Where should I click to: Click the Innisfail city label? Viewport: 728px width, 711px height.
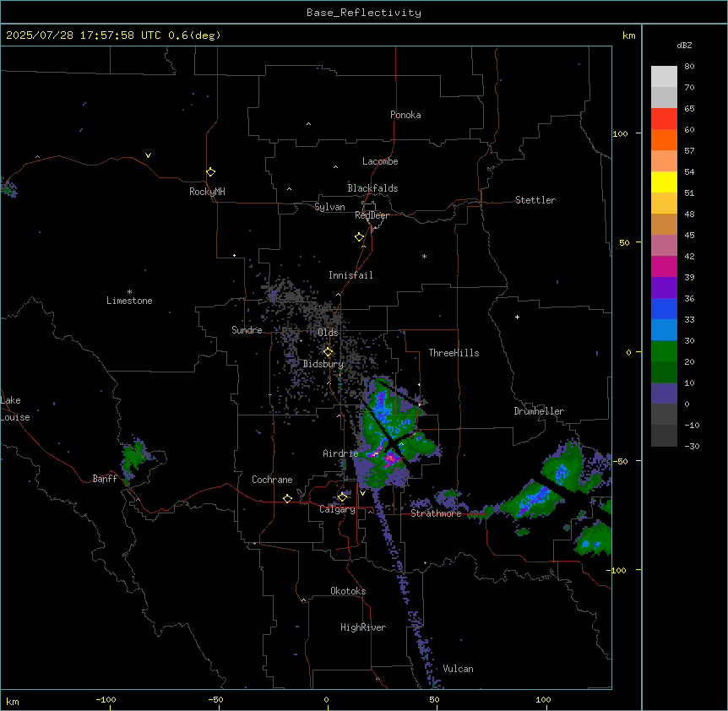pyautogui.click(x=350, y=275)
